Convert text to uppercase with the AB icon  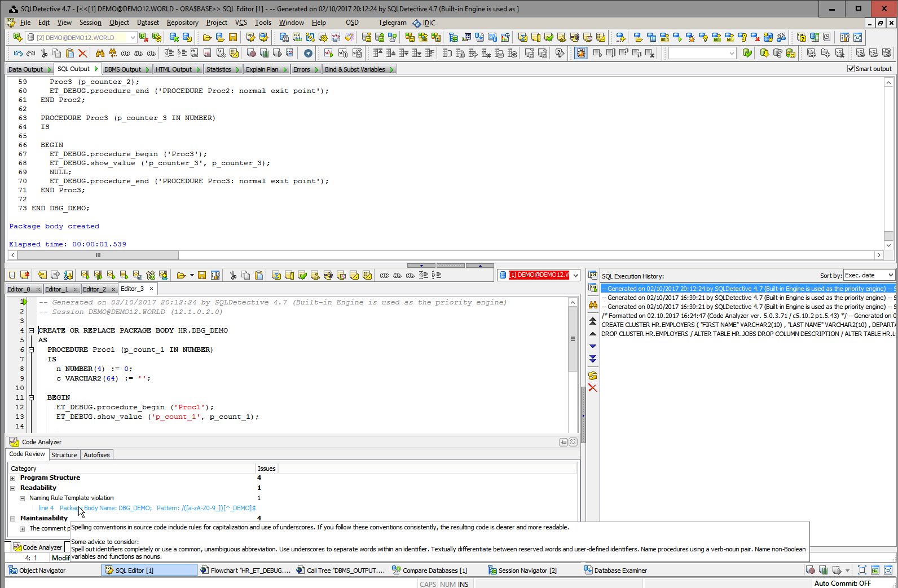tap(125, 54)
